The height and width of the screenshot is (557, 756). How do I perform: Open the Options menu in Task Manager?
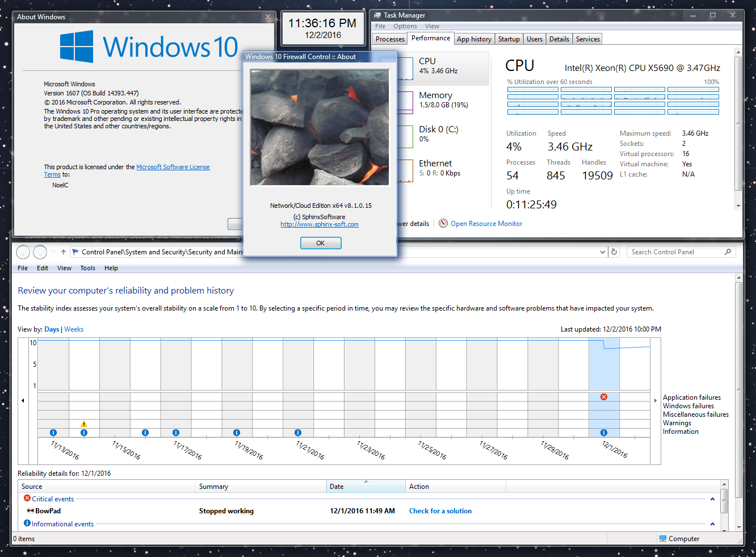point(405,26)
